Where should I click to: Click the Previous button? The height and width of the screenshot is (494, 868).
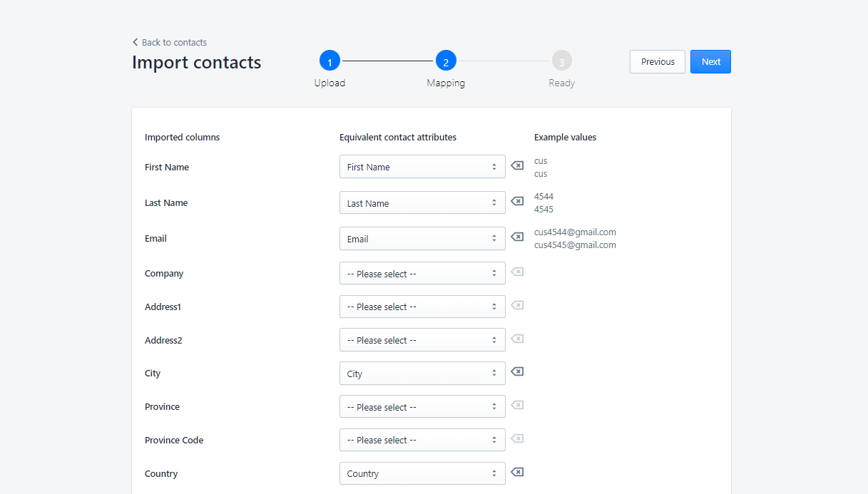pos(657,61)
